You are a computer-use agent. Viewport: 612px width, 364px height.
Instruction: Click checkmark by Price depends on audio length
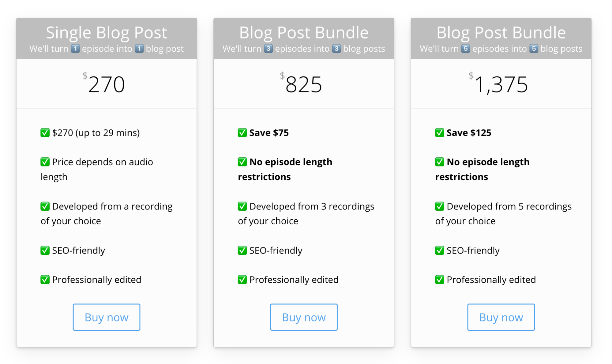click(45, 162)
